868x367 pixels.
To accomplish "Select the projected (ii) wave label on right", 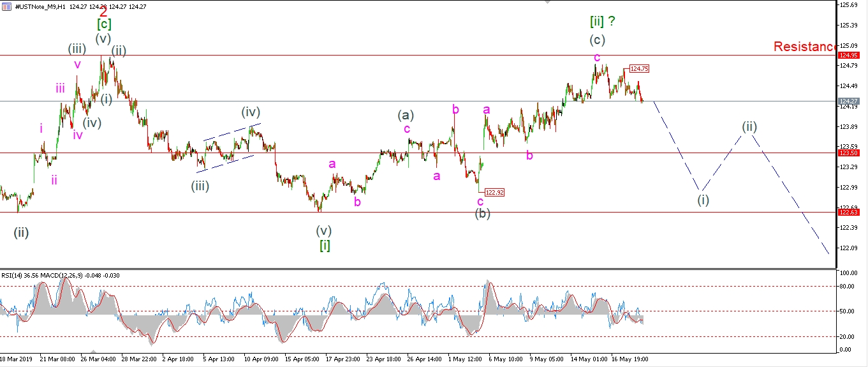I will (749, 126).
